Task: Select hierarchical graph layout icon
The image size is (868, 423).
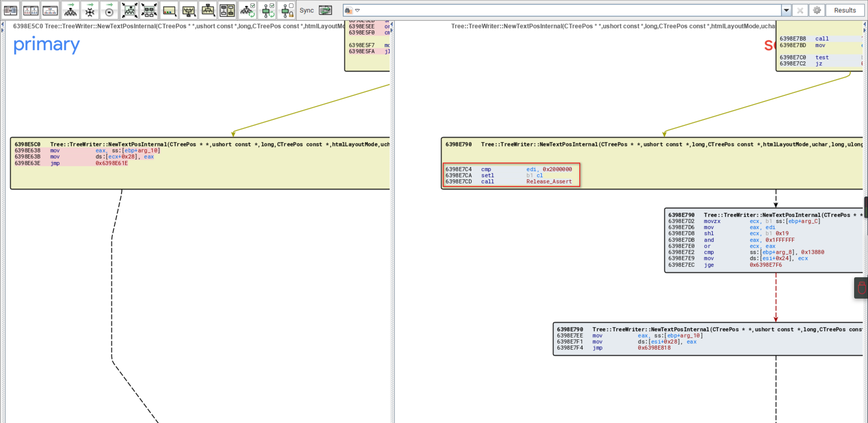Action: click(x=71, y=11)
